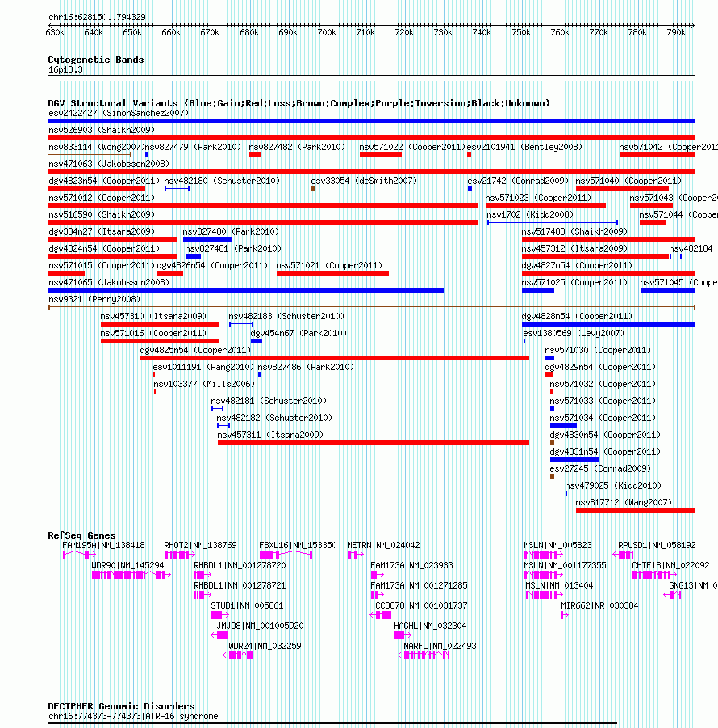Click esv1011191 (Pang2010) label
Image resolution: width=718 pixels, height=728 pixels.
point(203,368)
